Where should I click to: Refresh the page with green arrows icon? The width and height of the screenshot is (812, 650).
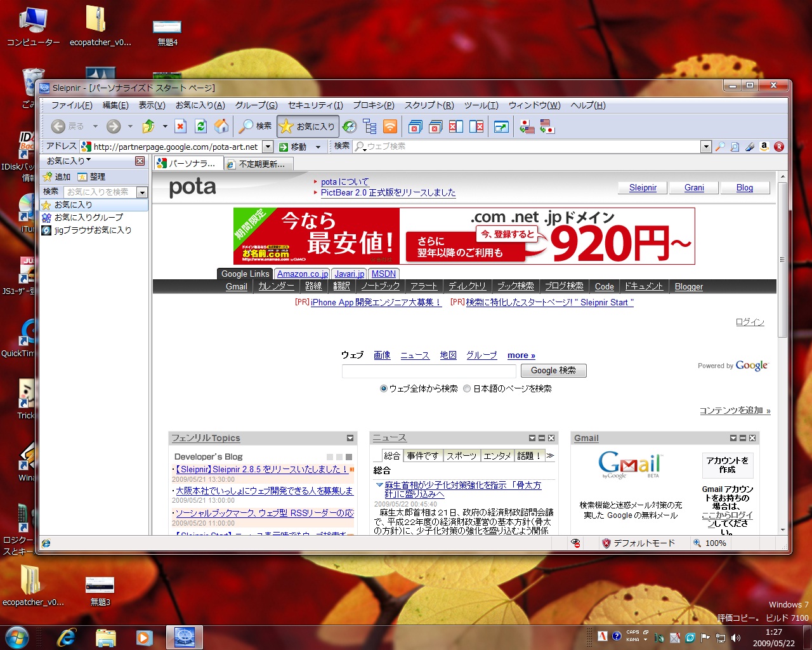pyautogui.click(x=201, y=126)
